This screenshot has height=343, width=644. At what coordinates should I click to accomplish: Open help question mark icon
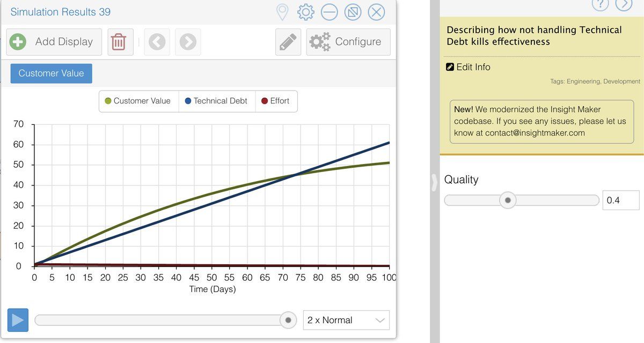tap(600, 4)
